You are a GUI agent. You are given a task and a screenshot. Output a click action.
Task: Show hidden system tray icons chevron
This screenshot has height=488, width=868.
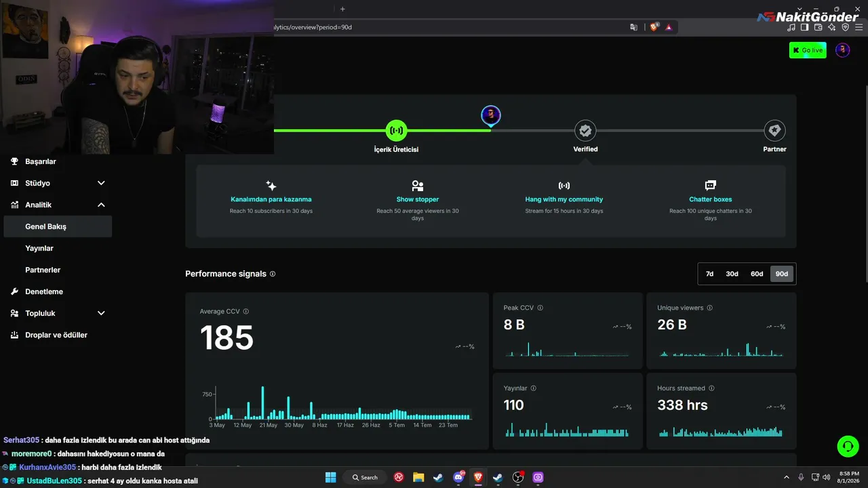[787, 477]
